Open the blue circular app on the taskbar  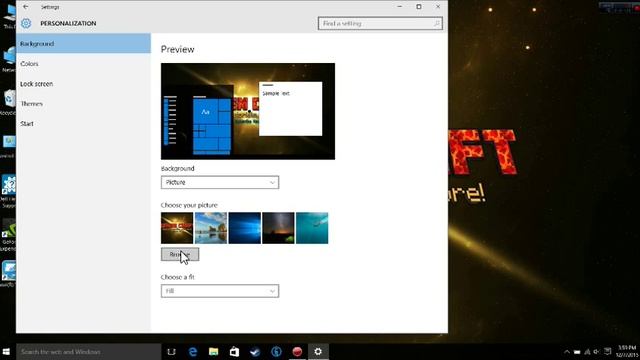coord(276,351)
